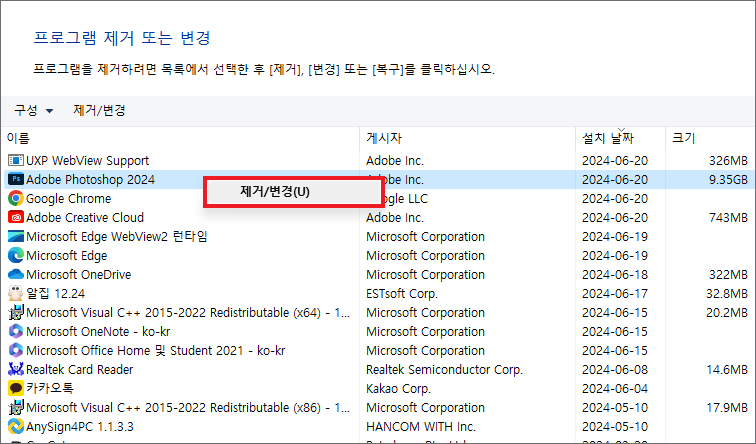Click the Microsoft Edge WebView2 런타임 icon
The image size is (756, 444).
click(16, 236)
